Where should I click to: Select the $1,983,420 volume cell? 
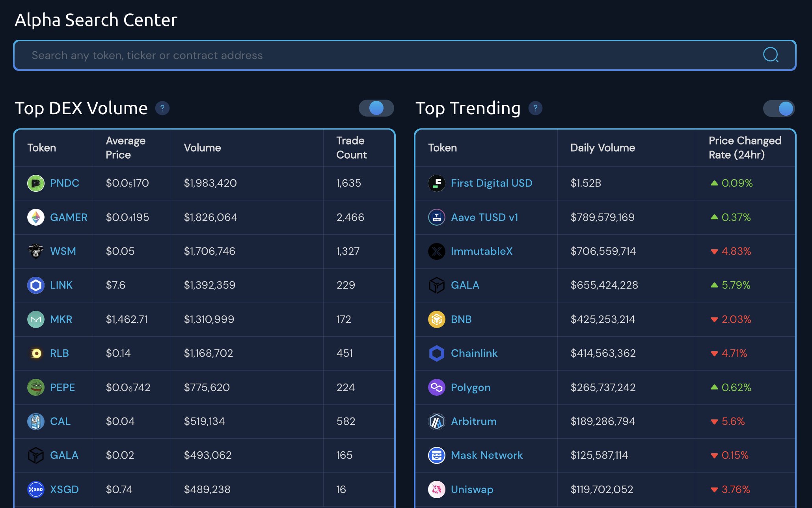pos(210,183)
